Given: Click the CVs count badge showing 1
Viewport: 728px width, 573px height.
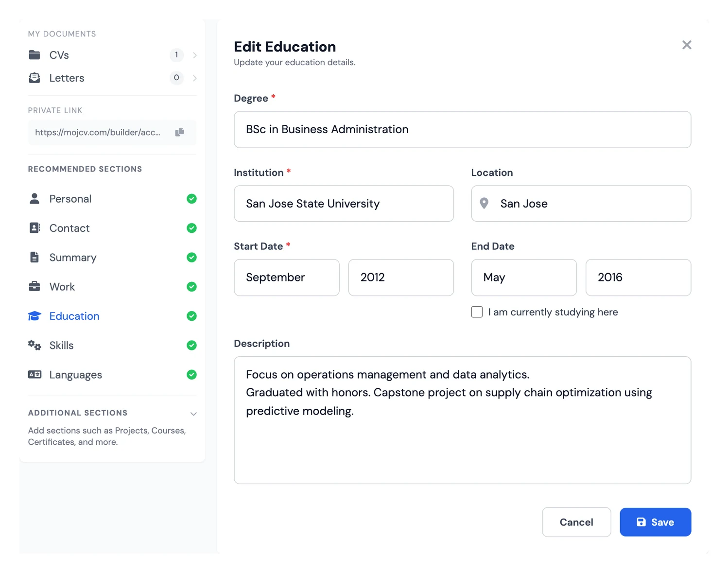Looking at the screenshot, I should click(x=176, y=55).
